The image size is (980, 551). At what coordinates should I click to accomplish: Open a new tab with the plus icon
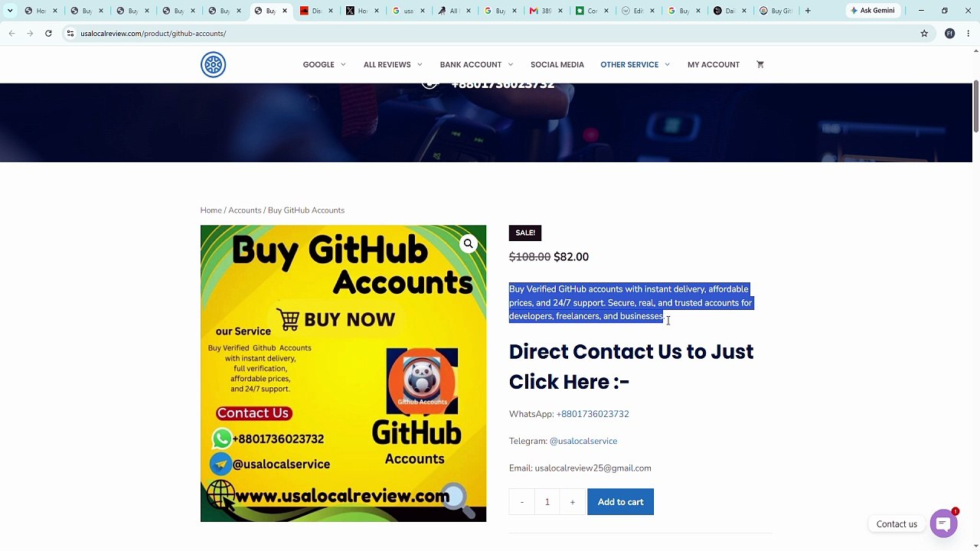(x=807, y=11)
